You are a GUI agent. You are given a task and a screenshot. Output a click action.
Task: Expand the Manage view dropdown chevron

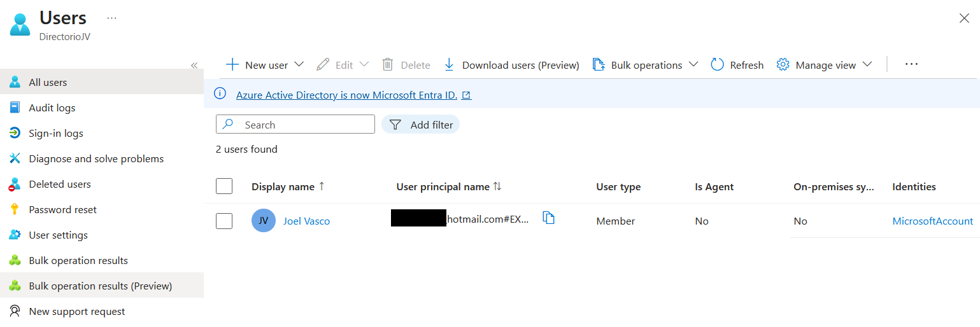tap(867, 64)
